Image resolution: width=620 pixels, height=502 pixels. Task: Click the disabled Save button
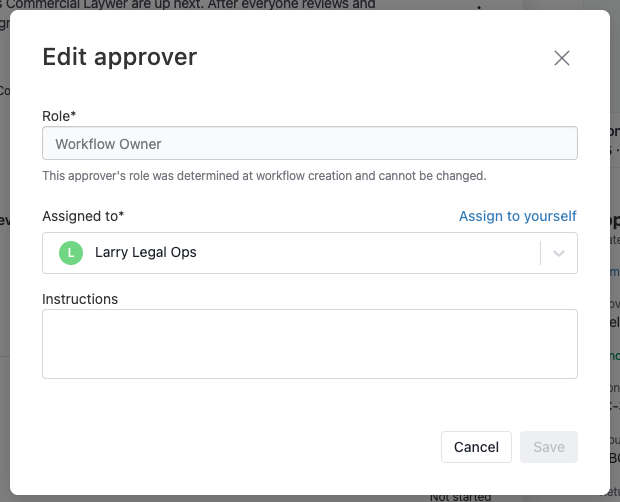tap(549, 447)
